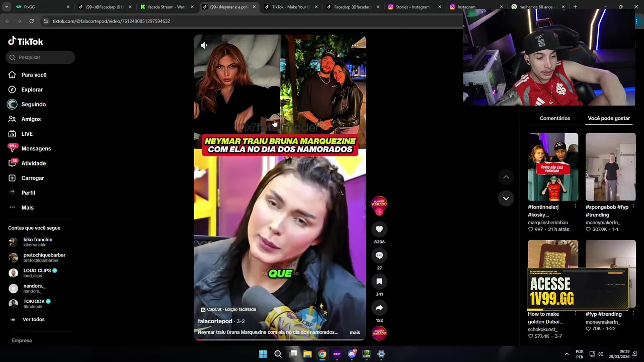
Task: Switch to facada Stream browser tab
Action: (167, 7)
